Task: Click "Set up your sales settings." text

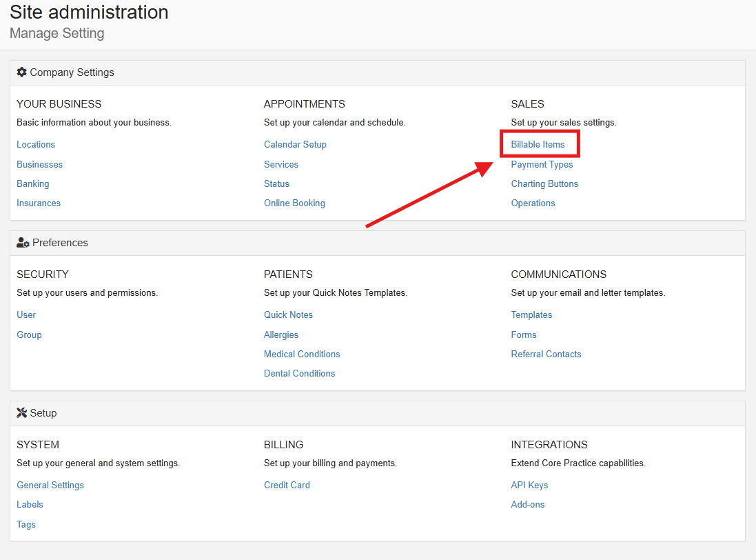Action: point(564,123)
